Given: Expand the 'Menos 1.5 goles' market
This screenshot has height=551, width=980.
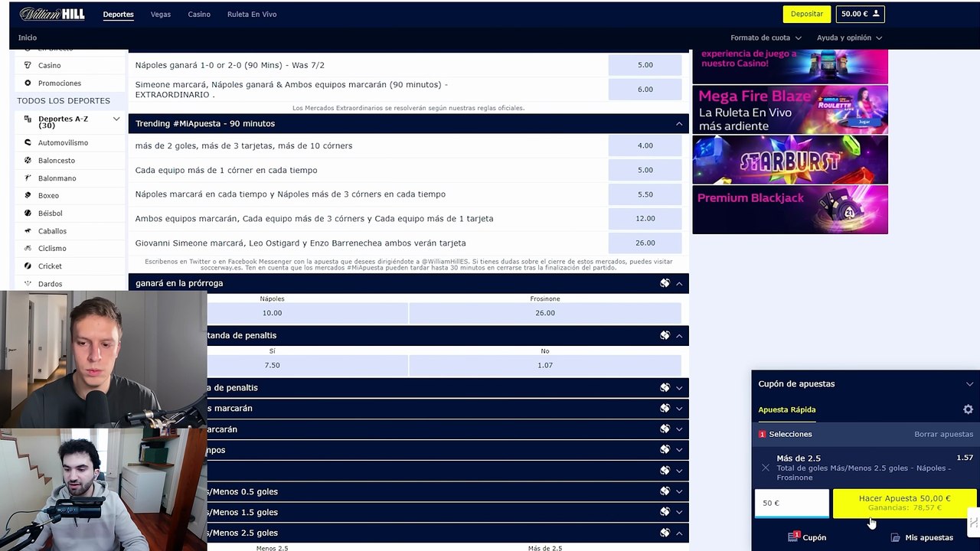Looking at the screenshot, I should click(679, 512).
